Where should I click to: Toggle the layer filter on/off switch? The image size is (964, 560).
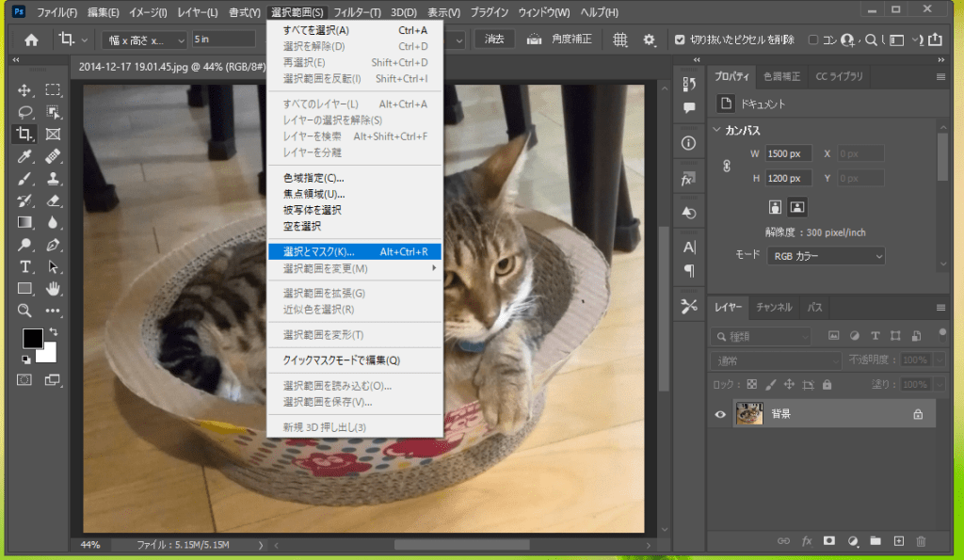(x=942, y=333)
